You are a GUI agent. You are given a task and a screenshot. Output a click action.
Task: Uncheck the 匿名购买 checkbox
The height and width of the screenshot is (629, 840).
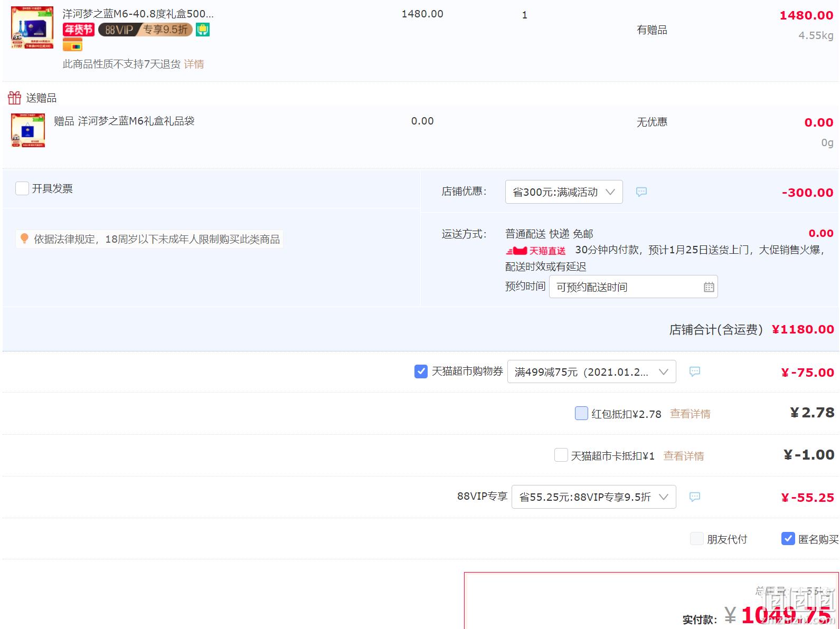788,539
